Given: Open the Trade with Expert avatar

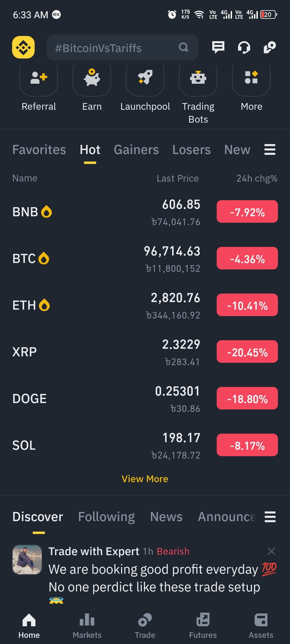Looking at the screenshot, I should point(27,559).
